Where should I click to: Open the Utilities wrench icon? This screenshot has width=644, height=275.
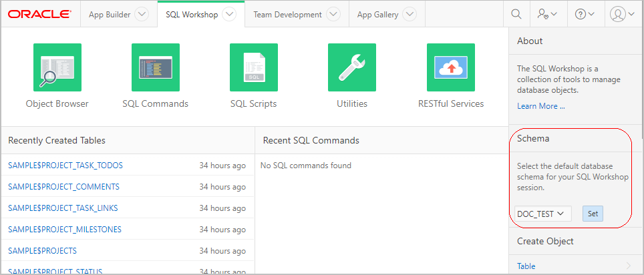point(351,67)
